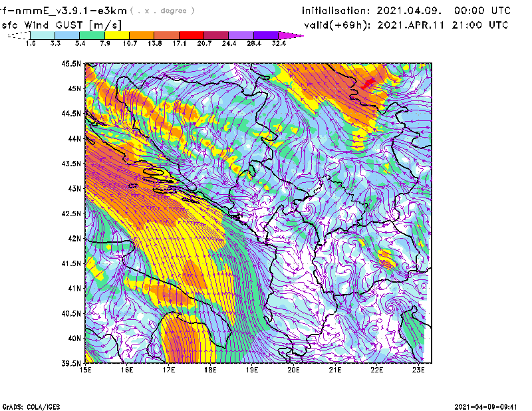Image resolution: width=532 pixels, height=411 pixels.
Task: Click the 22E longitude label
Action: coord(377,370)
